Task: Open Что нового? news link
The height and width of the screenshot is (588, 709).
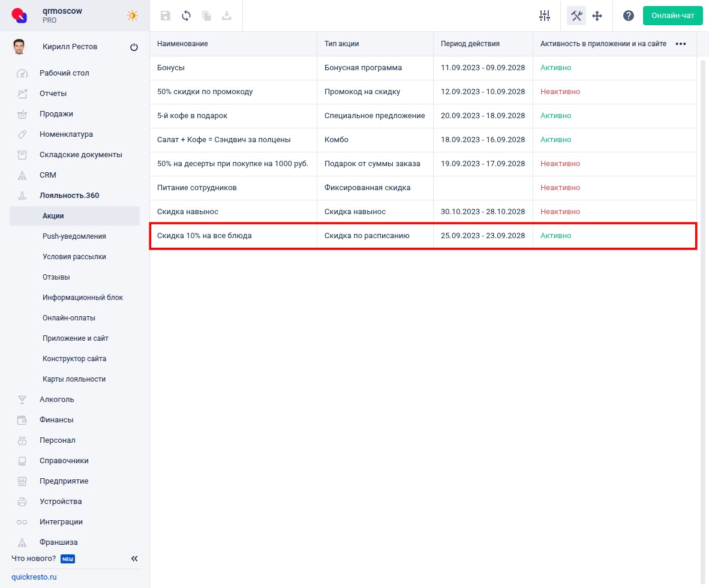Action: [34, 558]
